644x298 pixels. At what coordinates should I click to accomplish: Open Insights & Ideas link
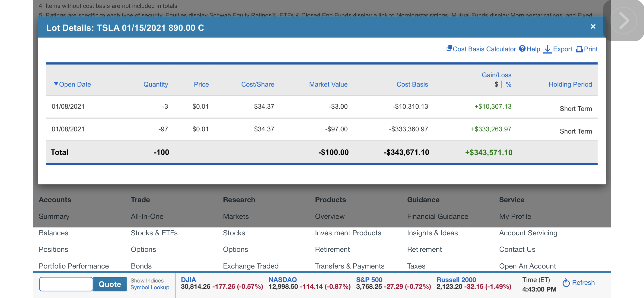pyautogui.click(x=432, y=233)
